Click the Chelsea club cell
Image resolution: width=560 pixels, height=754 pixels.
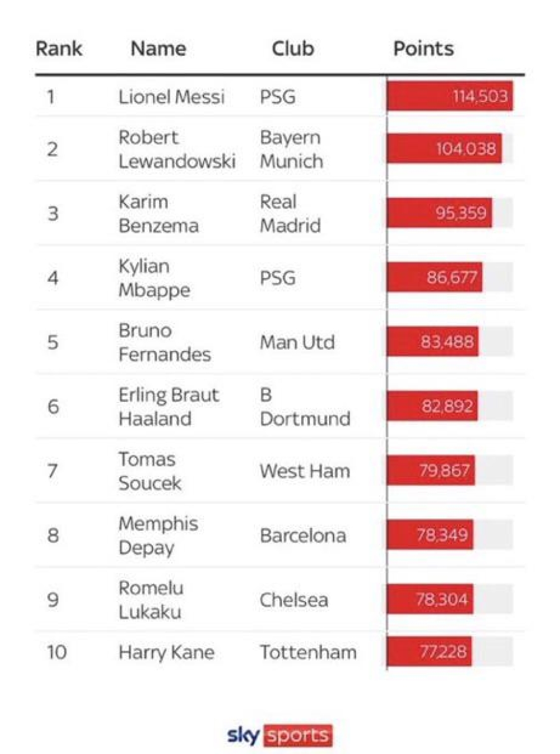click(x=294, y=600)
